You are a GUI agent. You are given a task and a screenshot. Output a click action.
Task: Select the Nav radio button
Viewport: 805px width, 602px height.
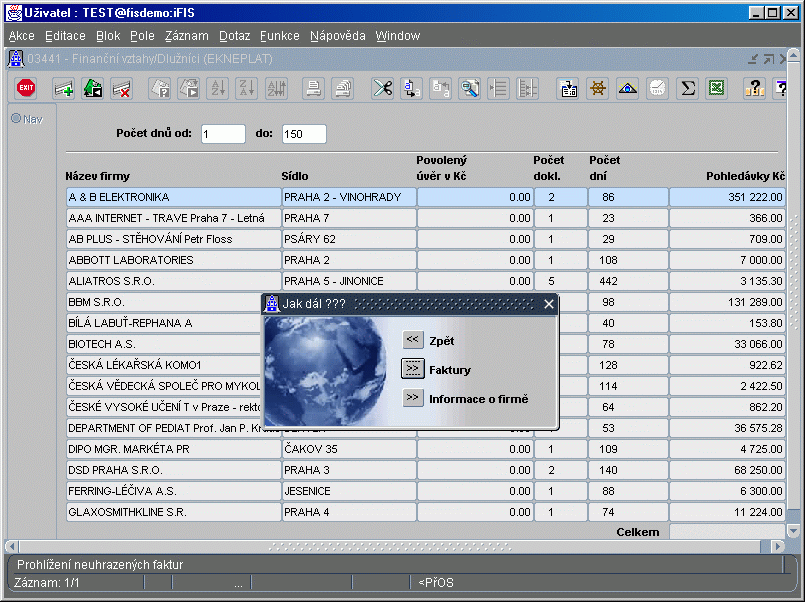tap(16, 119)
